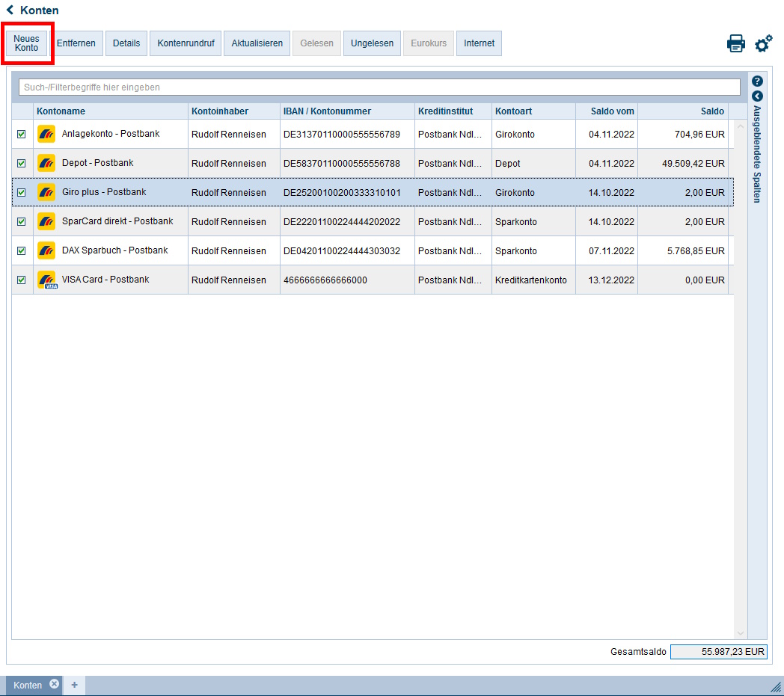Expand the Ausgeblendete Spalten side panel arrow
Image resolution: width=784 pixels, height=696 pixels.
757,96
